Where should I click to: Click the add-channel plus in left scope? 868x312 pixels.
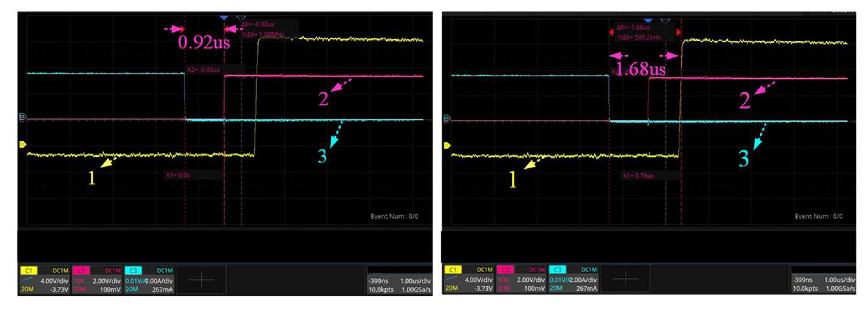click(201, 280)
